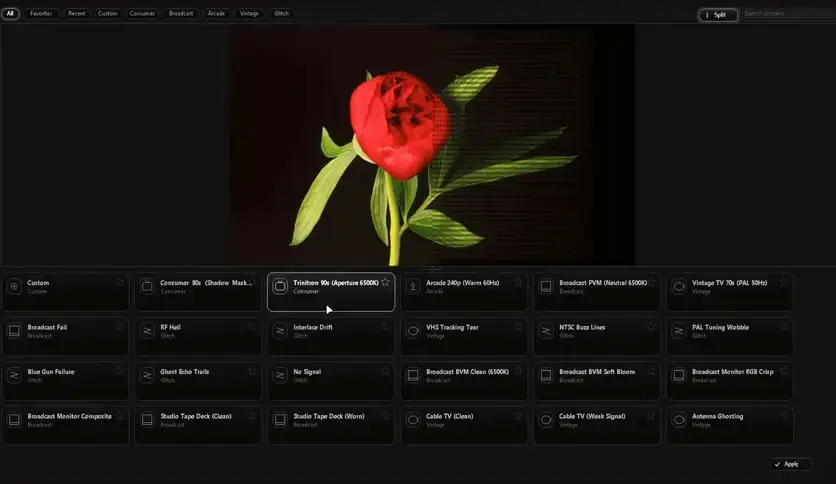The image size is (836, 484).
Task: Click the NTSC Buzz Lines icon
Action: 546,331
